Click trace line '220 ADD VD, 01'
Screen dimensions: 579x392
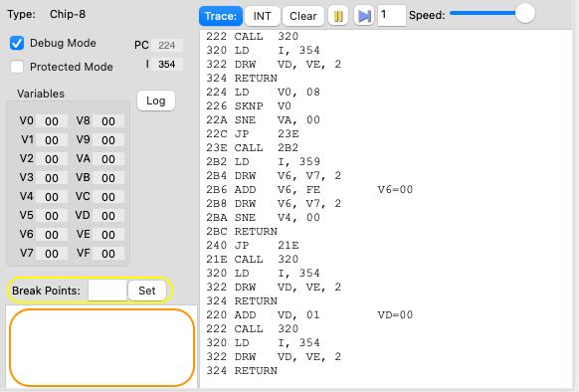pos(263,315)
